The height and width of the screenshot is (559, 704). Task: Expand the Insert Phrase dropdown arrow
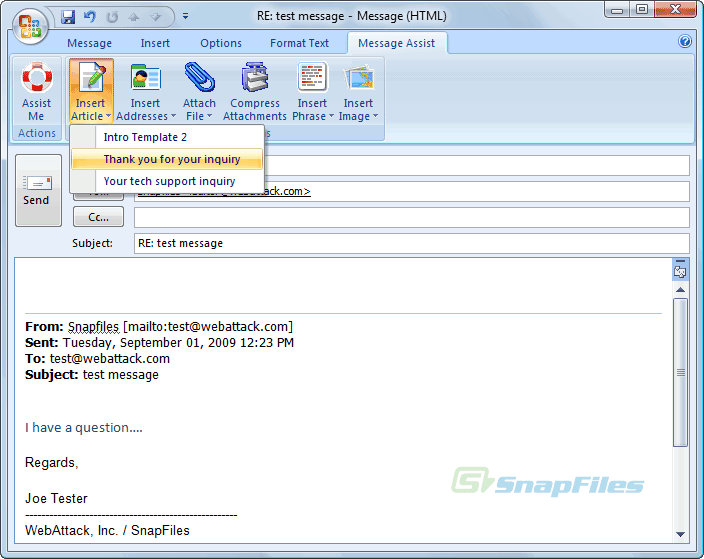(331, 116)
